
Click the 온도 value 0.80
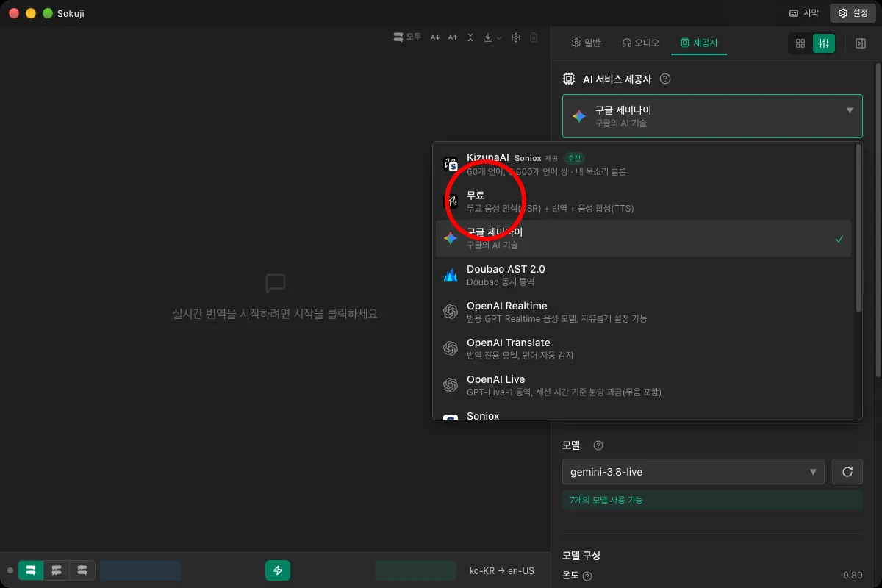853,576
